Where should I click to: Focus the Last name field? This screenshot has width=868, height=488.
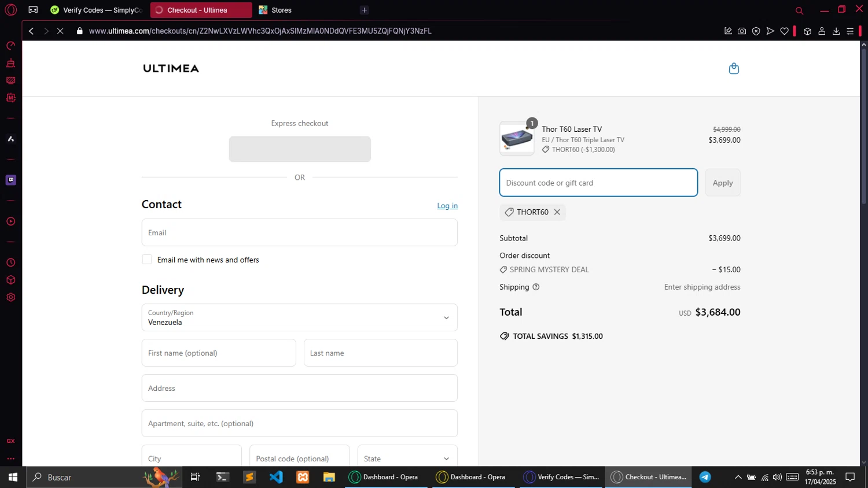pyautogui.click(x=381, y=353)
